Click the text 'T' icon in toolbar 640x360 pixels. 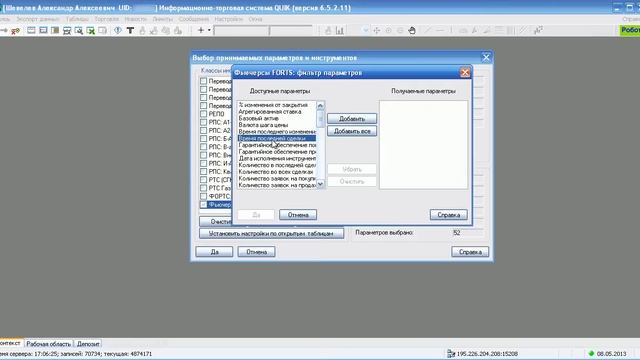point(130,30)
